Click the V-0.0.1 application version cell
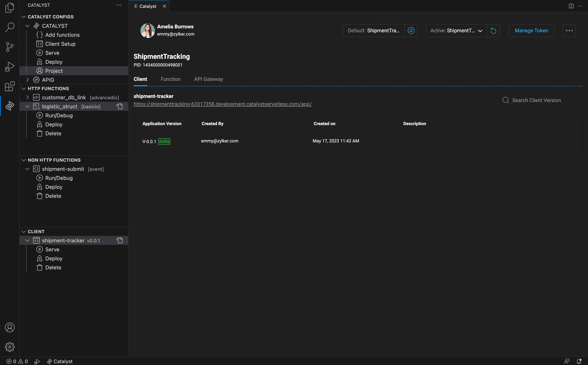Screen dimensions: 588x365 tap(149, 141)
